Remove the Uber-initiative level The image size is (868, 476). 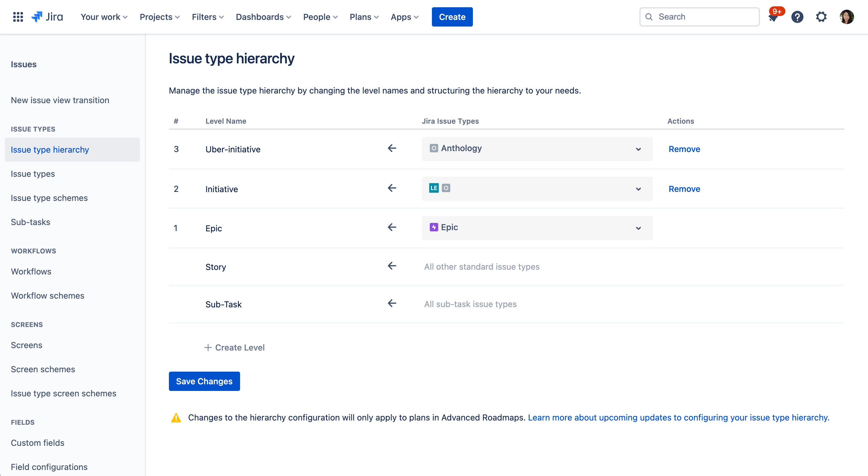coord(684,149)
